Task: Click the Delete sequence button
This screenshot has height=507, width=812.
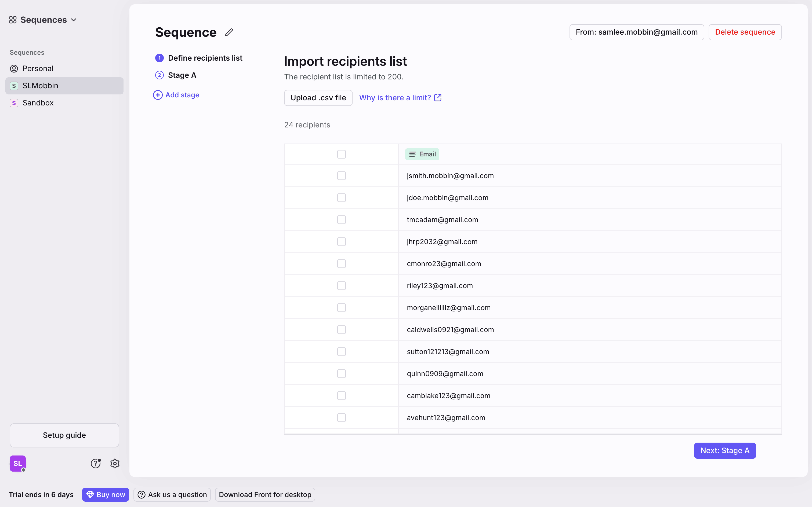Action: [x=745, y=32]
